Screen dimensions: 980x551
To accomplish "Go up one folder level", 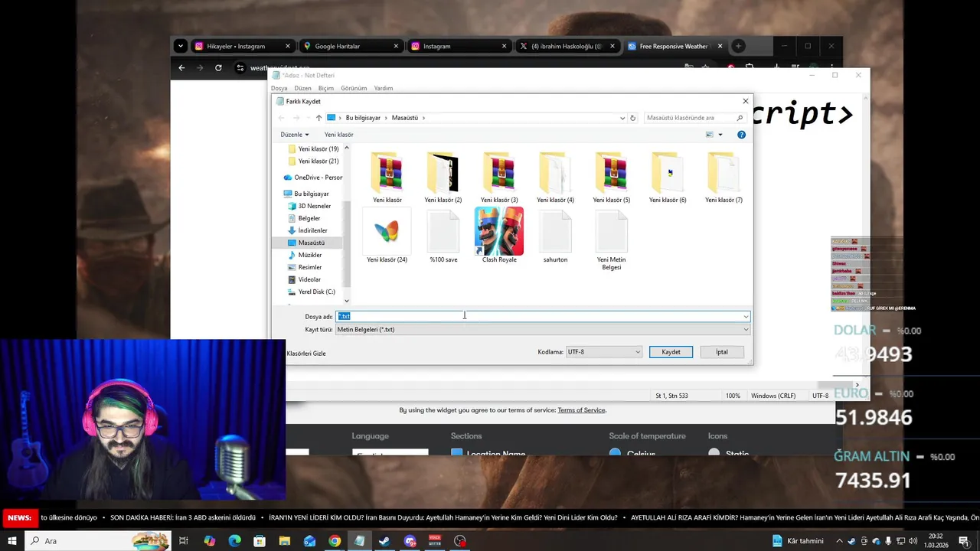I will (x=318, y=118).
